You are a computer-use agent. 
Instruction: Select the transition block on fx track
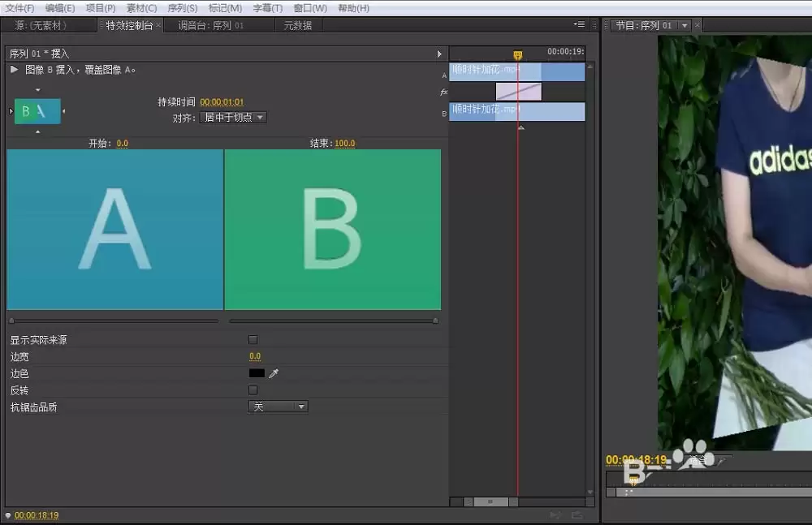click(x=518, y=92)
